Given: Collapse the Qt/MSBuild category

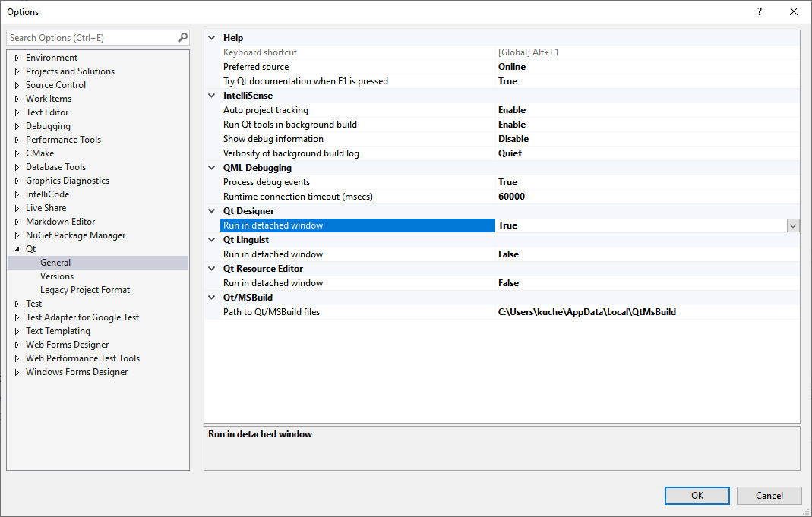Looking at the screenshot, I should (x=212, y=298).
